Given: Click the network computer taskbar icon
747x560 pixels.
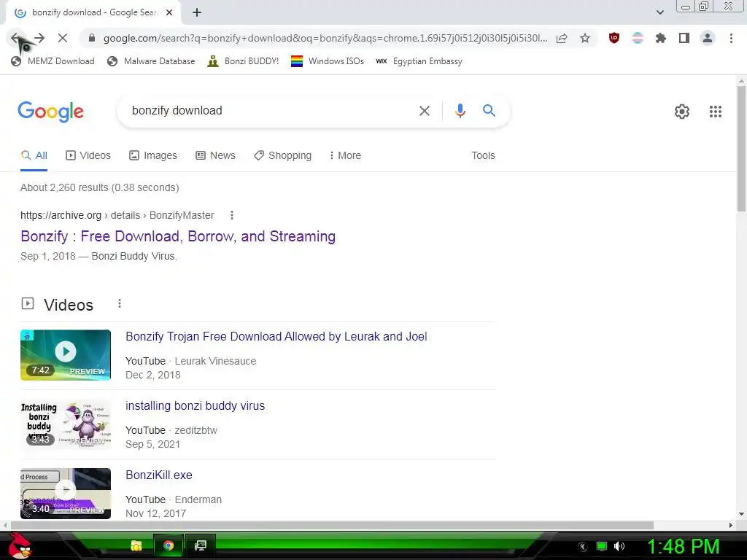Looking at the screenshot, I should coord(201,545).
